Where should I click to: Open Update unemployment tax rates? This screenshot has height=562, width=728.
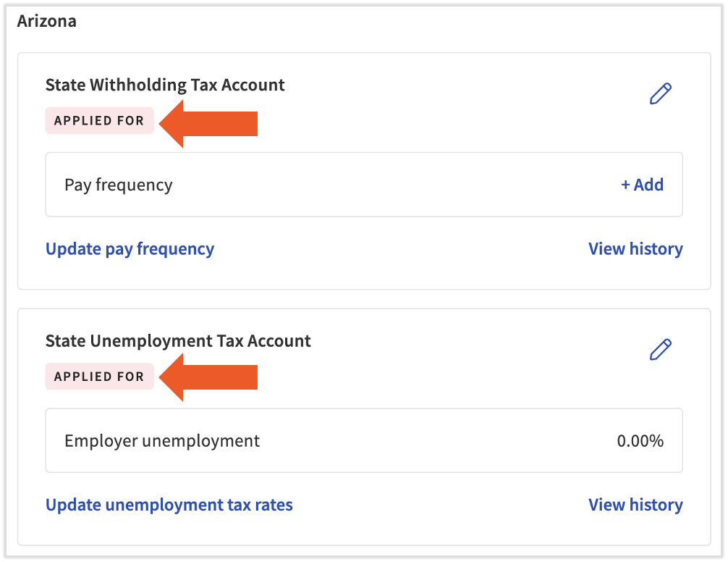coord(169,505)
